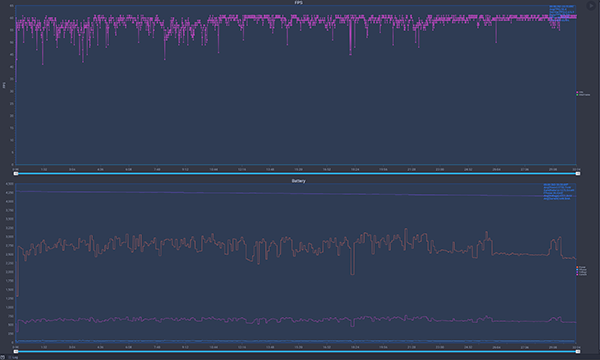600x360 pixels.
Task: Click the Battery chart title
Action: pos(298,181)
